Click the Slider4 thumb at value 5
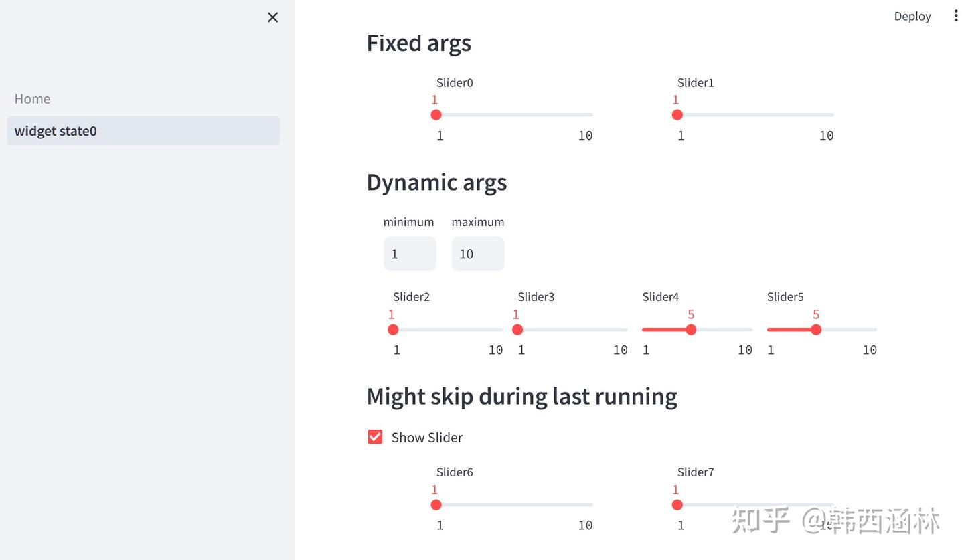 click(x=691, y=329)
